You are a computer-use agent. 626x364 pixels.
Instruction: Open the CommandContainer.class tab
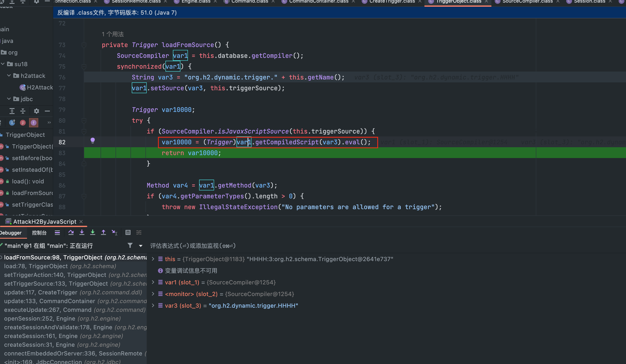tap(318, 2)
